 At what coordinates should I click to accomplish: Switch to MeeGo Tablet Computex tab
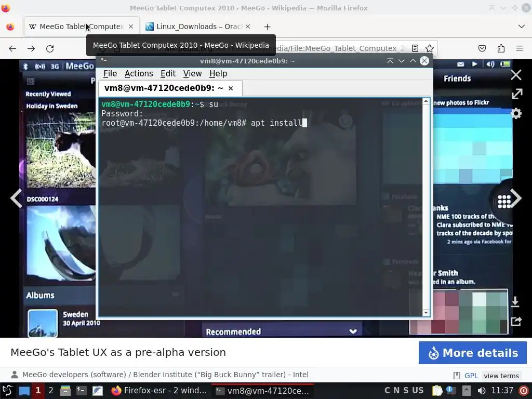82,26
